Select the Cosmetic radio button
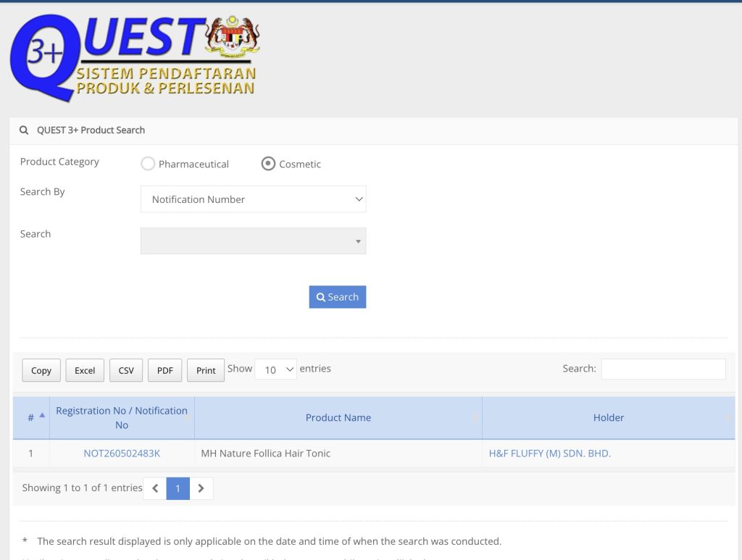 (268, 164)
